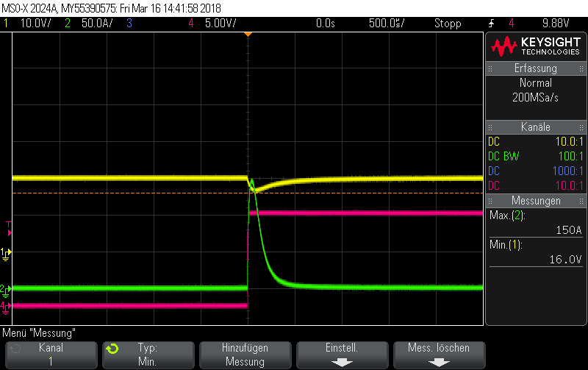Click the oscilloscope model and timestamp header
The width and height of the screenshot is (588, 370).
[112, 8]
